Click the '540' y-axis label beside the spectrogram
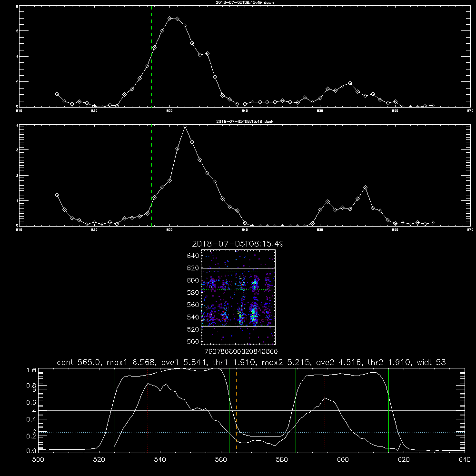476x476 pixels. point(193,317)
